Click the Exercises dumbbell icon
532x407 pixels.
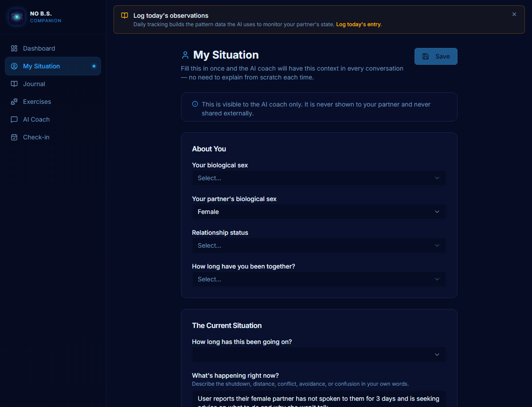(x=14, y=102)
